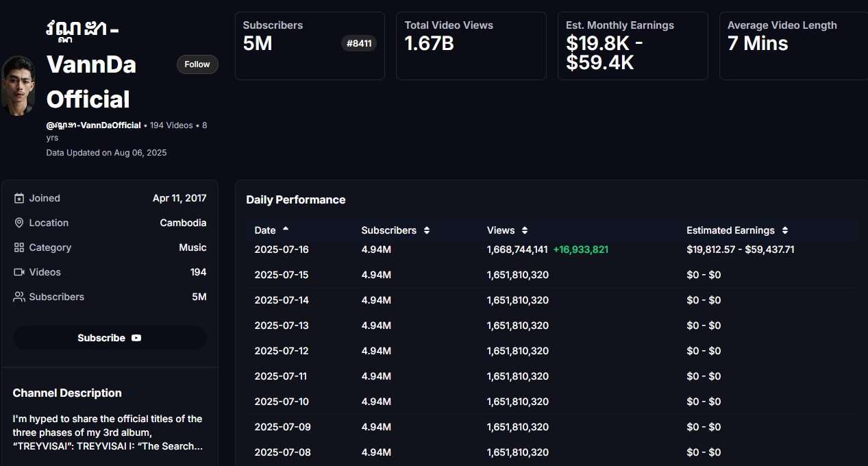This screenshot has width=868, height=466.
Task: Click $0 - $0 earnings in 2025-07-08 row
Action: (x=704, y=452)
